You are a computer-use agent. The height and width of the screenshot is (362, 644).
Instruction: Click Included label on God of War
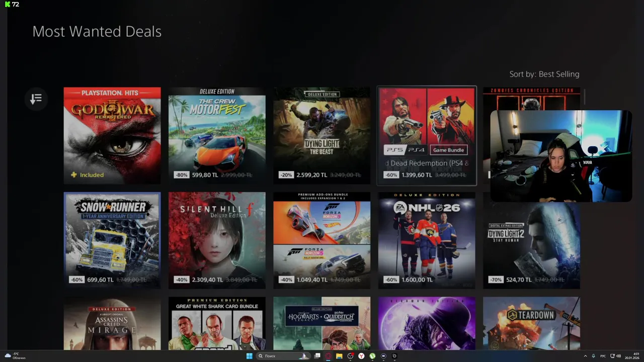click(x=87, y=175)
